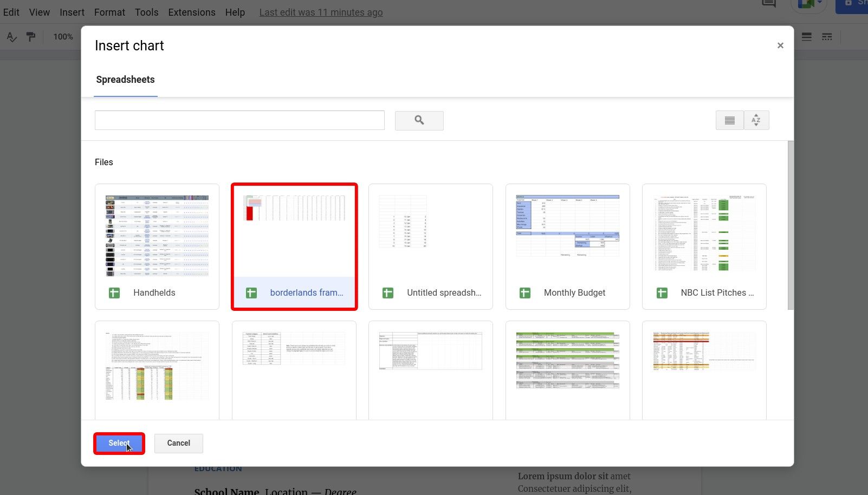Image resolution: width=868 pixels, height=495 pixels.
Task: Switch to the Spreadsheets tab
Action: pyautogui.click(x=125, y=80)
